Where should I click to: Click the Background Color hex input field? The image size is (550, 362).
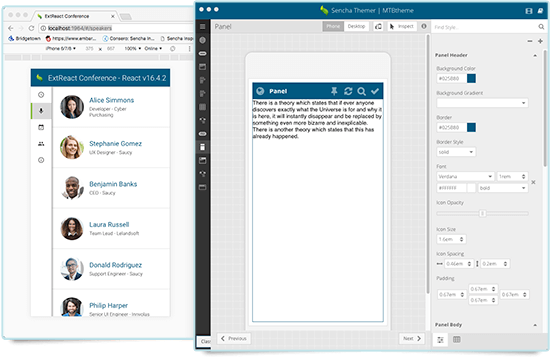coord(451,78)
